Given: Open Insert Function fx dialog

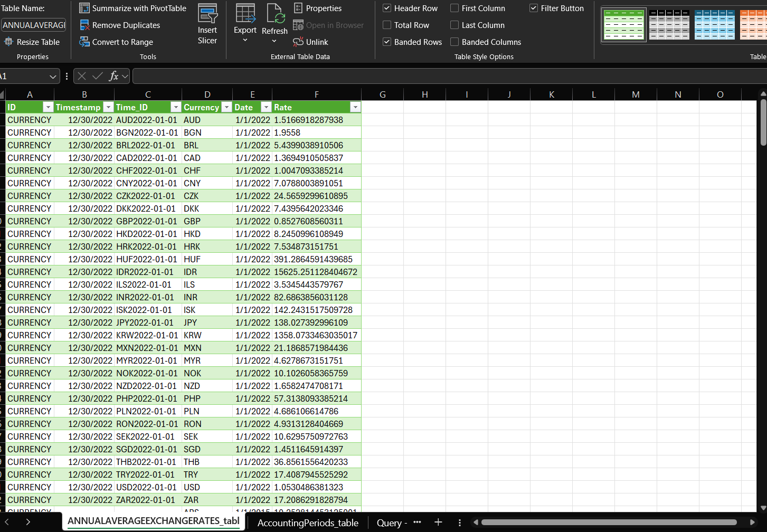Looking at the screenshot, I should 113,77.
